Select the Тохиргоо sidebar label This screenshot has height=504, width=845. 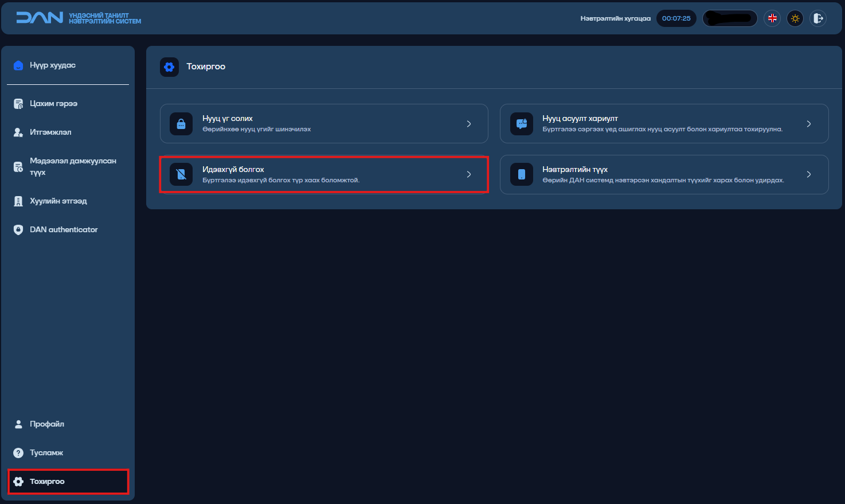tap(47, 482)
